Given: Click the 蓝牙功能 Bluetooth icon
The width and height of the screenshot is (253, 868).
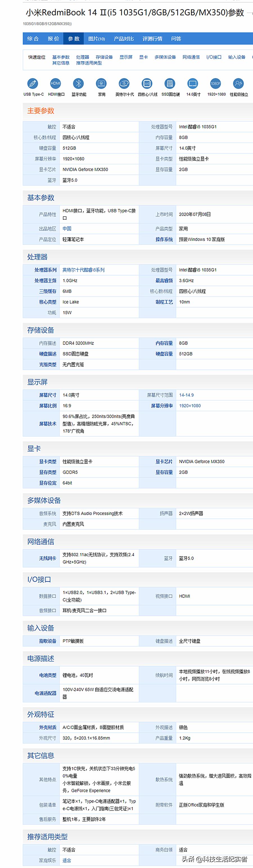Looking at the screenshot, I should point(78,83).
